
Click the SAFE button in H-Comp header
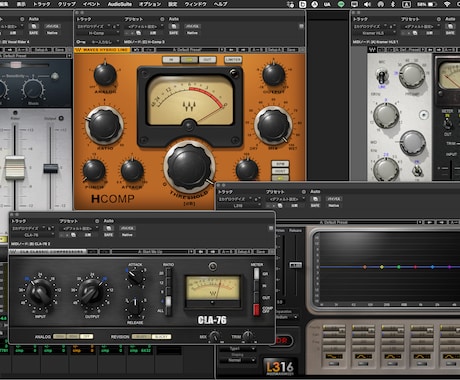174,33
